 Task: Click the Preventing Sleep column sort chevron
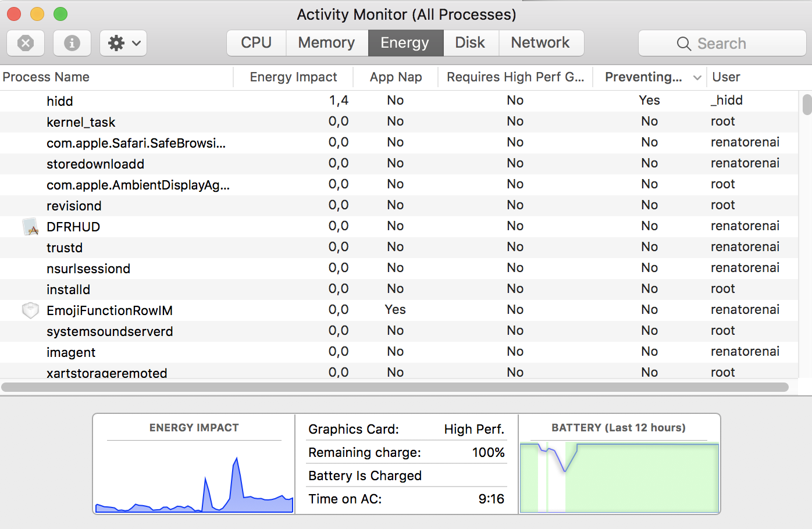[x=697, y=77]
